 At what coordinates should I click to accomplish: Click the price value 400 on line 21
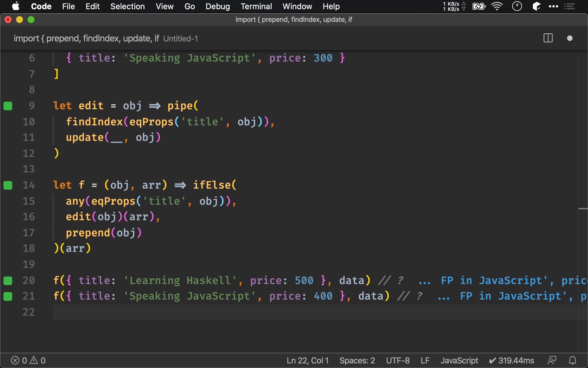323,296
